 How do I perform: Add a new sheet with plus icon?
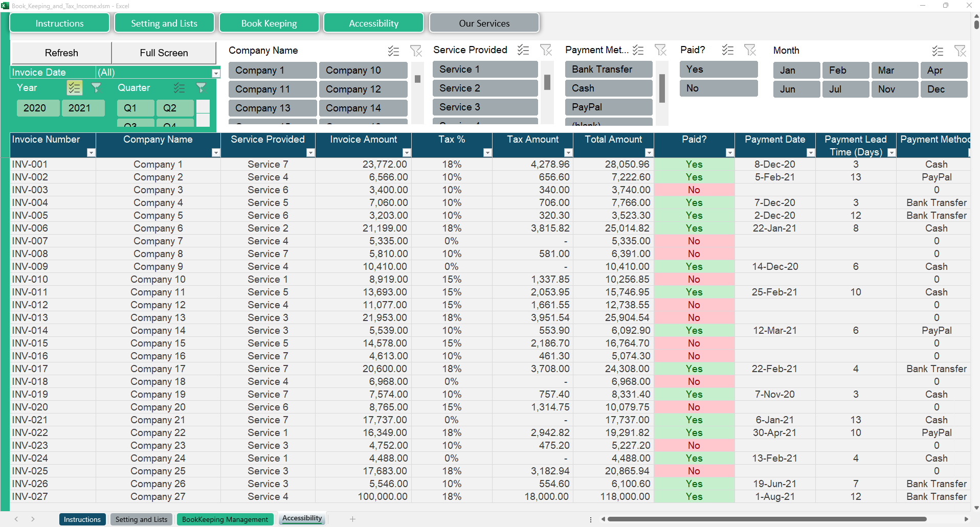[352, 519]
